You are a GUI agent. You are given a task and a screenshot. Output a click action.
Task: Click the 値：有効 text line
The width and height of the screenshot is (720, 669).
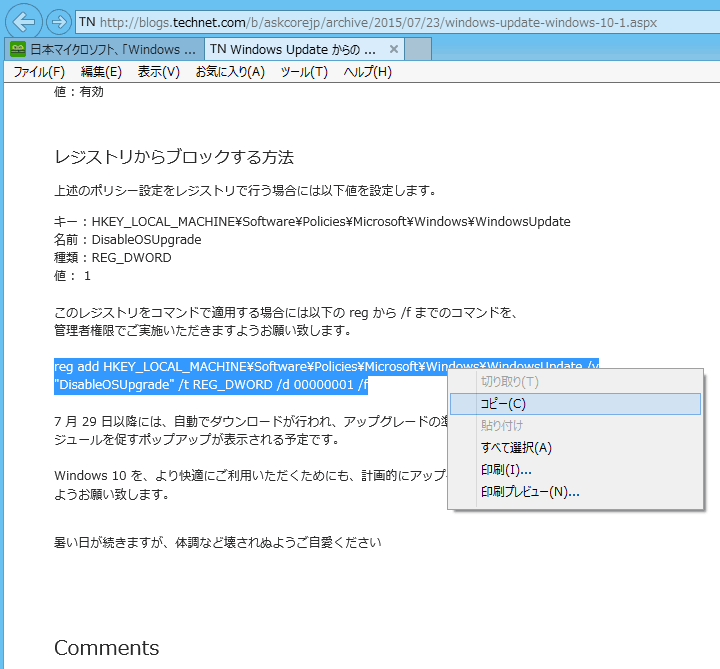(x=79, y=92)
